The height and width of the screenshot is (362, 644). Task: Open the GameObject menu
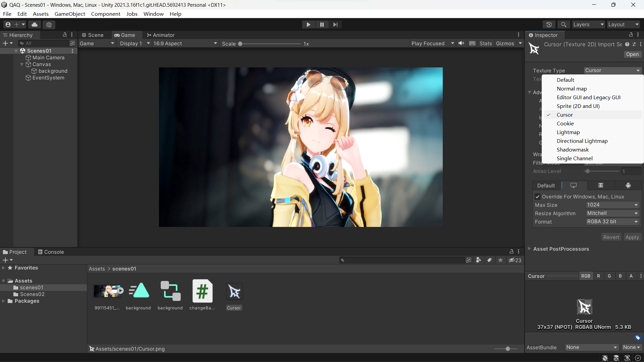tap(70, 14)
